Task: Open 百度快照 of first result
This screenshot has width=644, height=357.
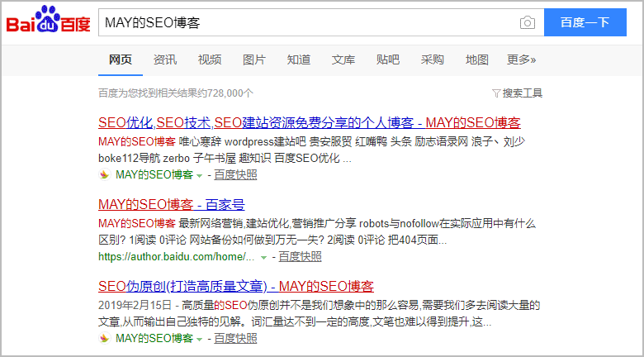Action: click(x=235, y=175)
